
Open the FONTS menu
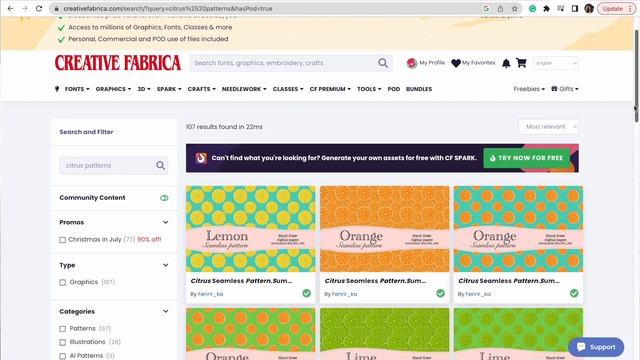[77, 89]
